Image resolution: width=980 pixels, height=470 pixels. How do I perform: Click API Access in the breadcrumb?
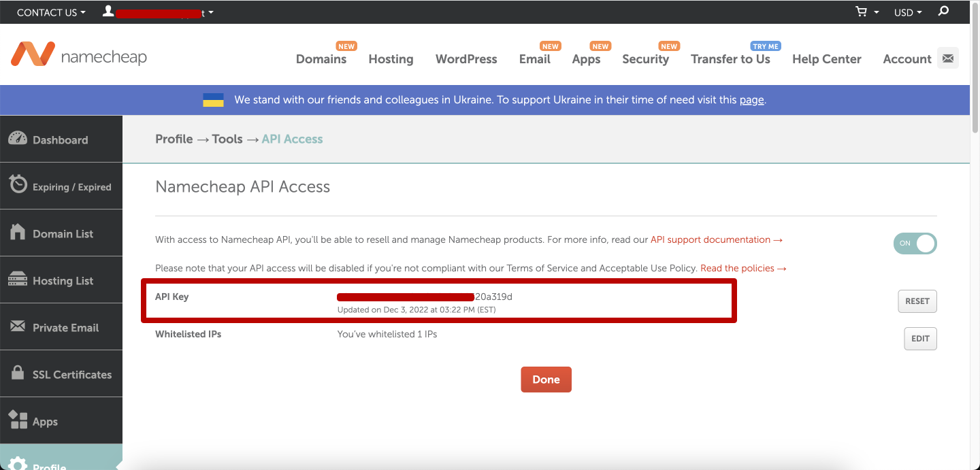(292, 139)
